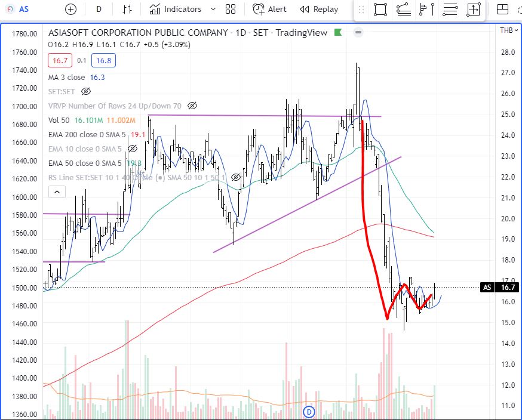This screenshot has height=420, width=522.
Task: Click the 11.002M volume average value
Action: coord(121,120)
